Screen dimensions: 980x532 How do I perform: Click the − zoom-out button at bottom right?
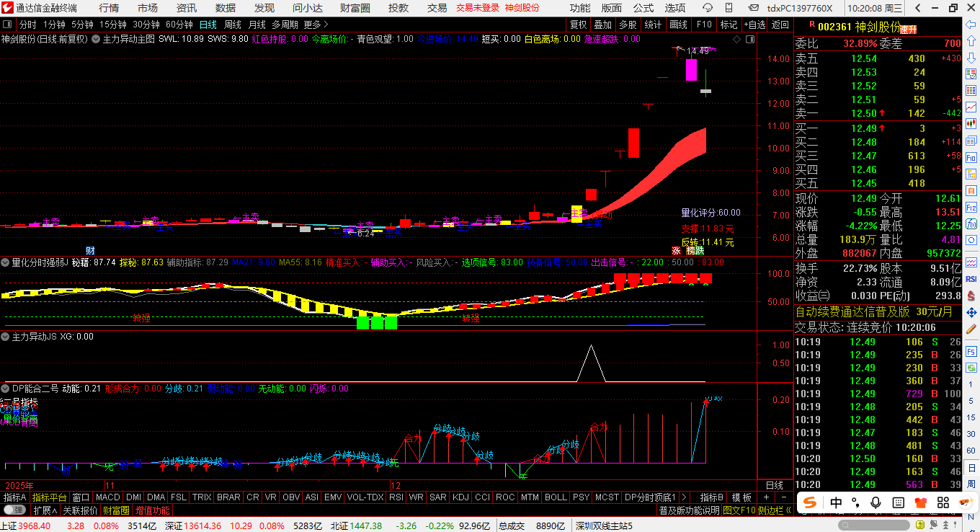click(784, 497)
